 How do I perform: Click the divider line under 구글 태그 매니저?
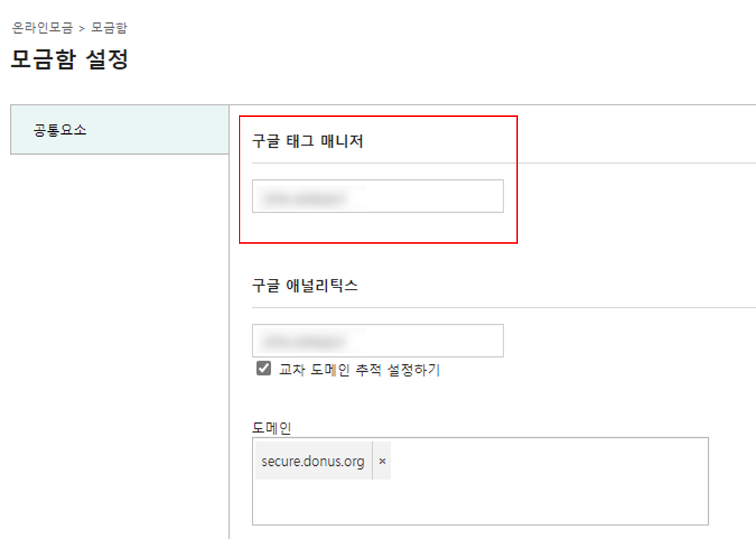[504, 163]
